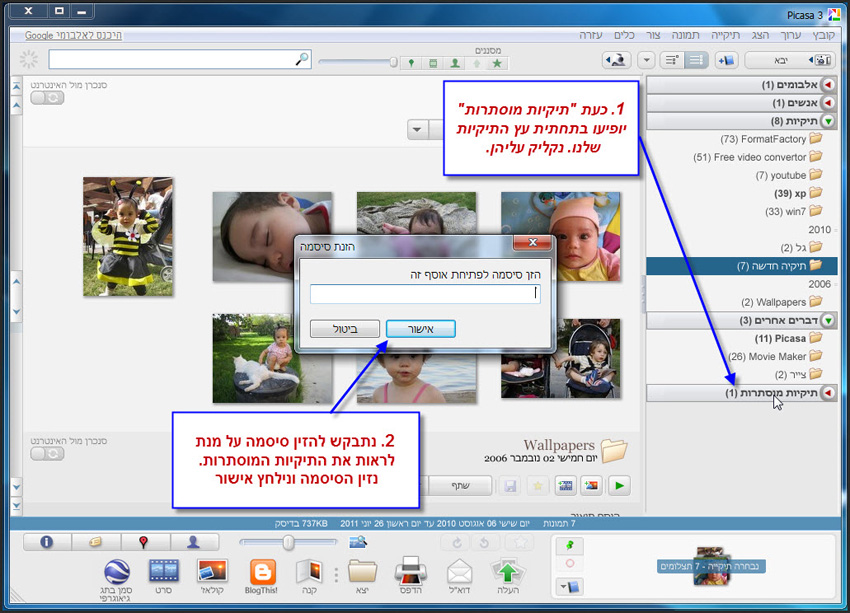
Task: Click the photo collage icon for Wallpapers
Action: tap(591, 486)
